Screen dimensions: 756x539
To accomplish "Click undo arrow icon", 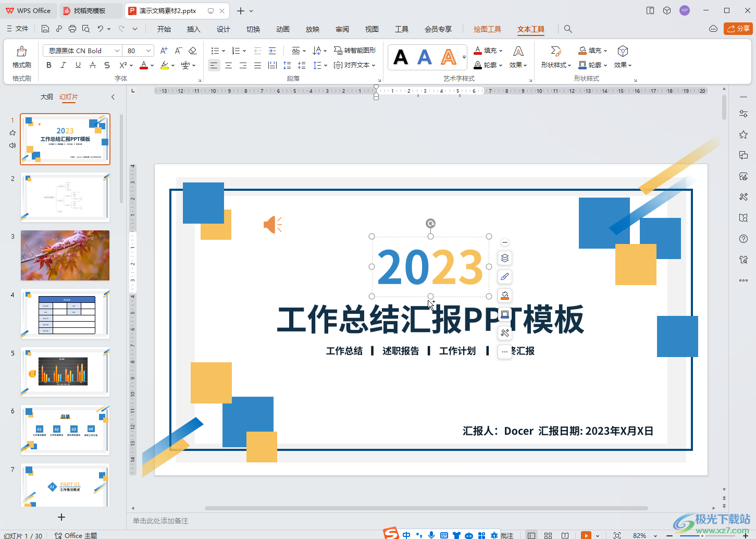I will tap(101, 29).
